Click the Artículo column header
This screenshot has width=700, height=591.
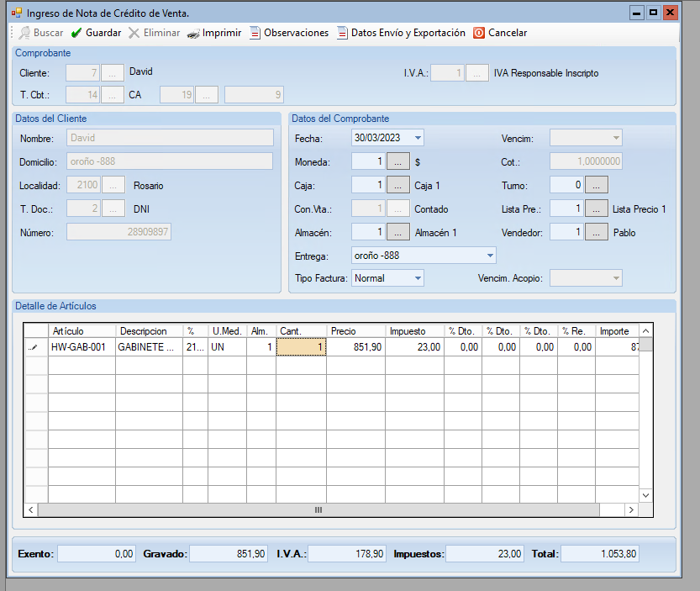point(82,331)
